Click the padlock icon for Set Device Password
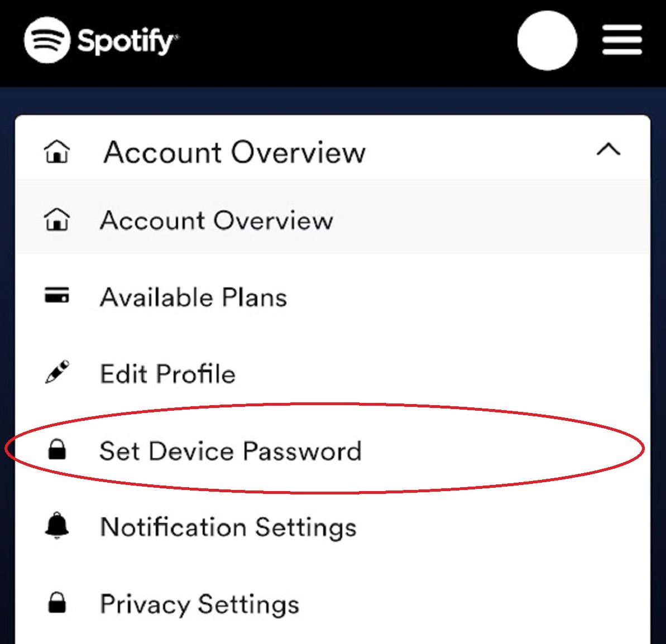666x644 pixels. tap(58, 450)
